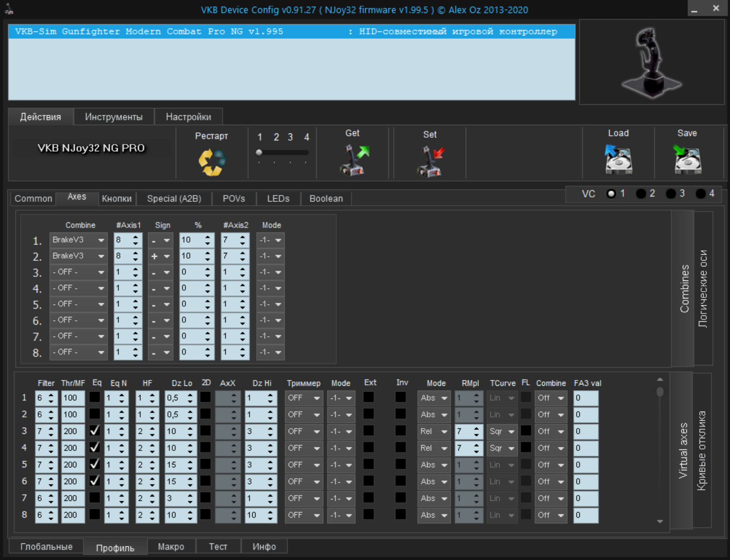This screenshot has height=560, width=730.
Task: Click the FA3 val field for axis 1
Action: click(586, 398)
